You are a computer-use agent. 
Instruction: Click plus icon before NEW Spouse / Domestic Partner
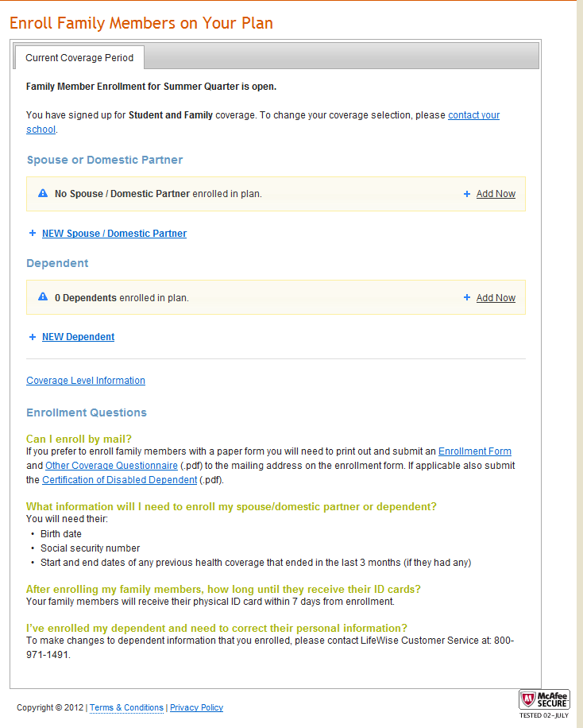(x=33, y=234)
